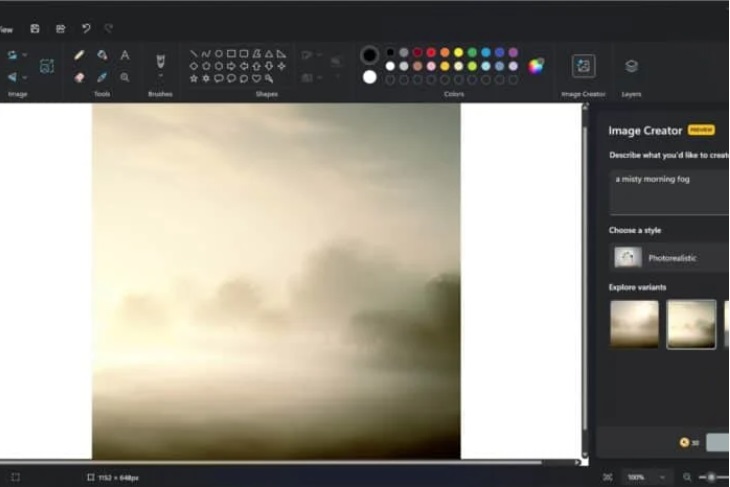Screen dimensions: 730x487
Task: Pick the Five-point star shape
Action: [194, 78]
